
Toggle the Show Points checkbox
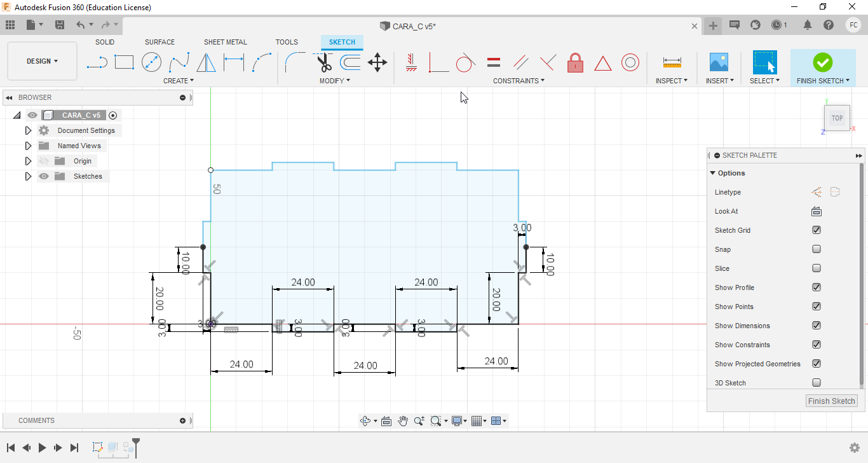[x=817, y=307]
